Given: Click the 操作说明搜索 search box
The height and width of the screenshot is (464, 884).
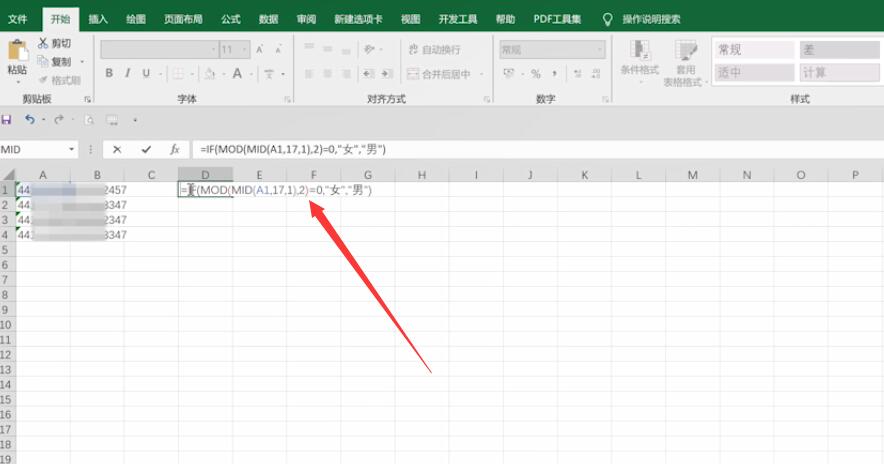Looking at the screenshot, I should [651, 19].
